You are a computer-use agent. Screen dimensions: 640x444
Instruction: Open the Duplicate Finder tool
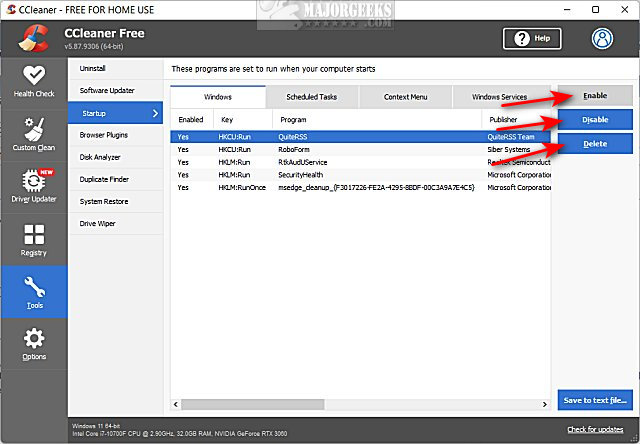click(116, 179)
